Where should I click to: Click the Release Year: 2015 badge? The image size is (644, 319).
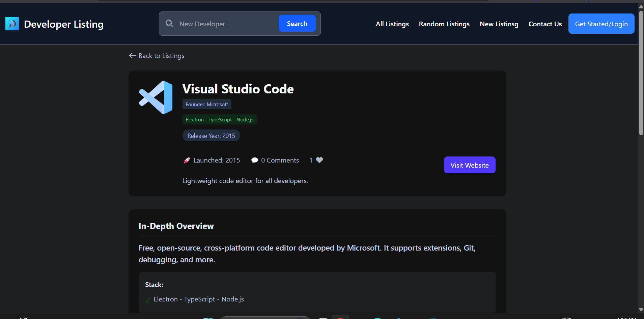pyautogui.click(x=211, y=136)
